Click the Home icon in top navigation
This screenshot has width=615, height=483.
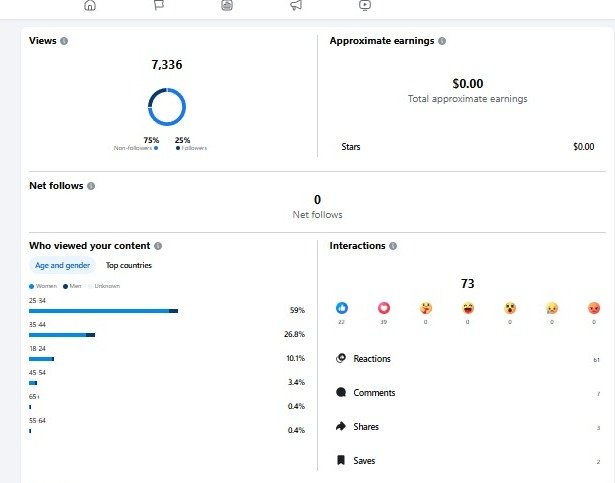pos(90,5)
